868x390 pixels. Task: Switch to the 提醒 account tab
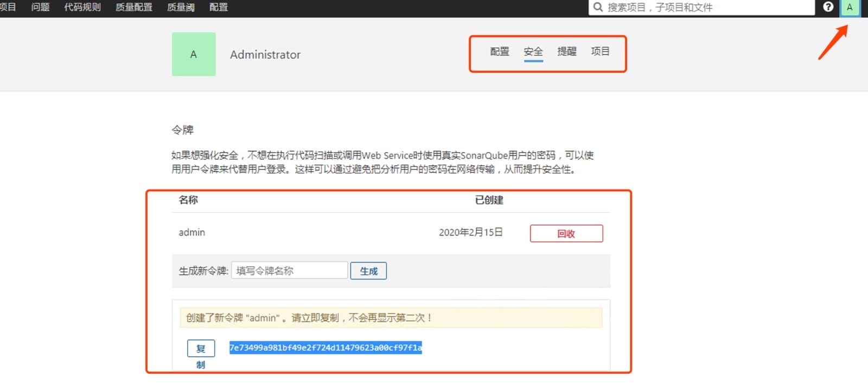click(x=567, y=52)
